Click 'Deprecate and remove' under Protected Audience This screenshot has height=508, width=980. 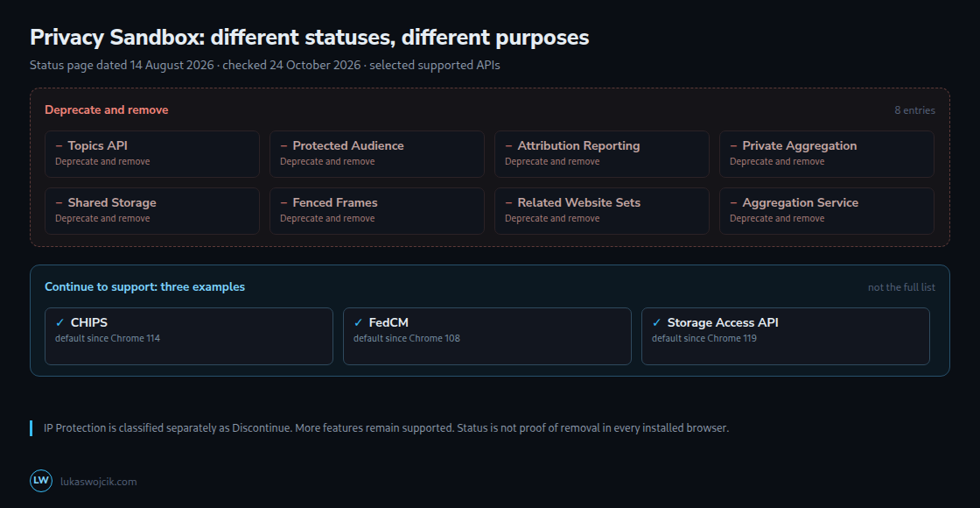click(x=327, y=161)
